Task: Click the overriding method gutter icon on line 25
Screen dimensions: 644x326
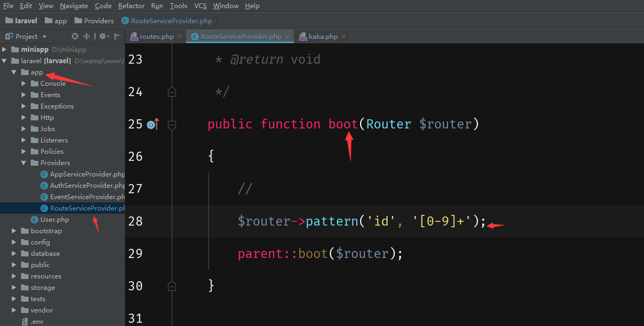Action: (153, 124)
